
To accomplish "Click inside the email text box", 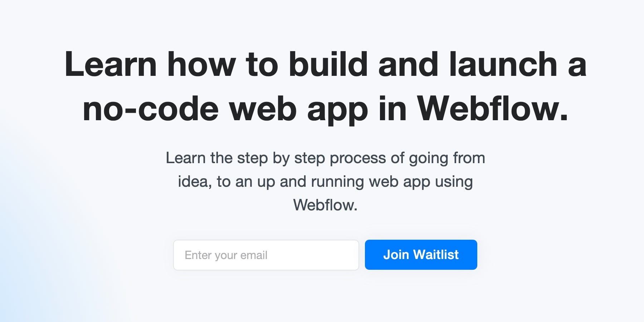I will pos(266,255).
